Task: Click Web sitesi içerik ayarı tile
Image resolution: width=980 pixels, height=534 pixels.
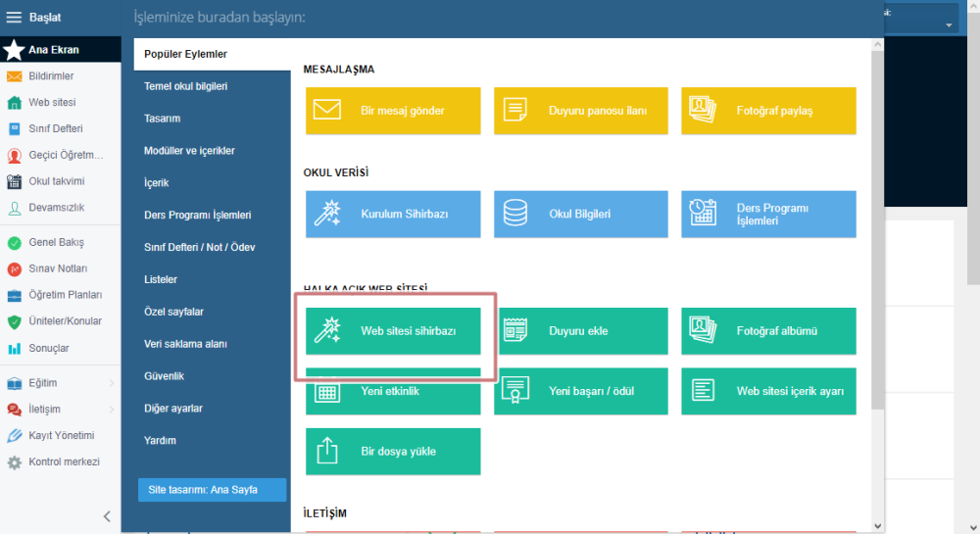Action: click(768, 391)
